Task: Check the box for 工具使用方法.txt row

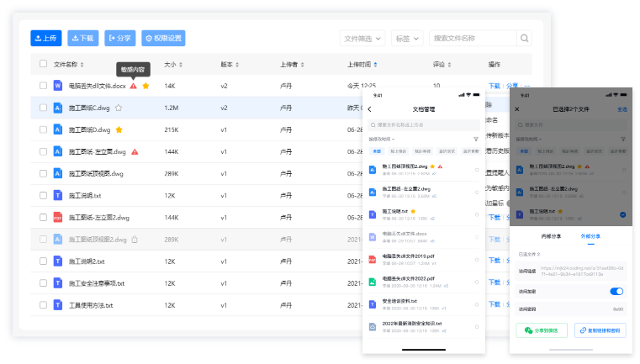Action: 43,305
